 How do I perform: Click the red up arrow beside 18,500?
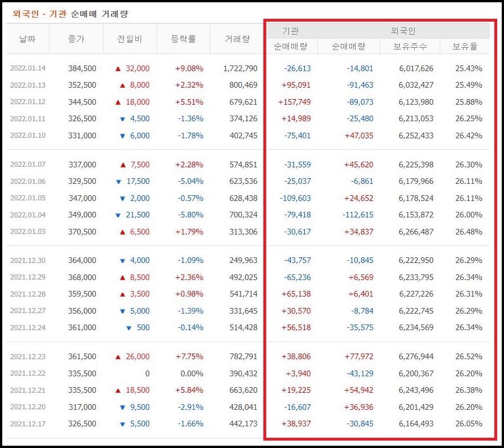118,391
